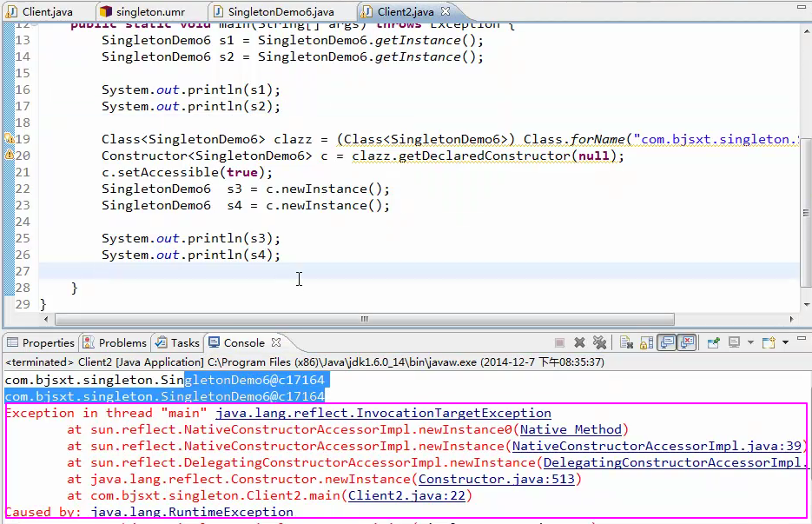
Task: Click the warning marker on line 20
Action: click(9, 156)
